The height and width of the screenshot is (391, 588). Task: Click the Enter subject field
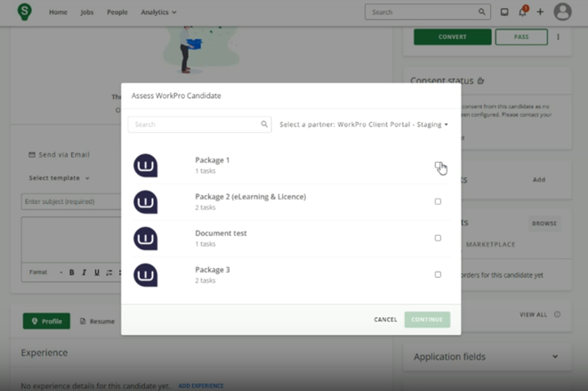coord(71,201)
